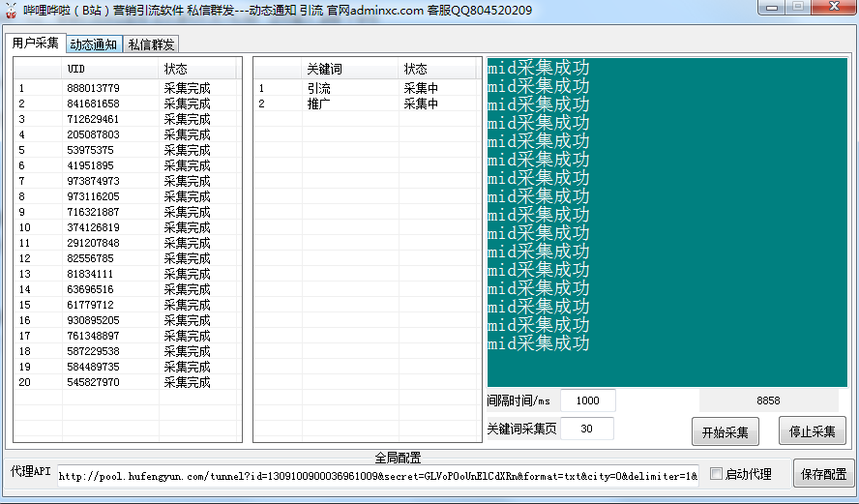
Task: Maximize the window
Action: point(798,7)
